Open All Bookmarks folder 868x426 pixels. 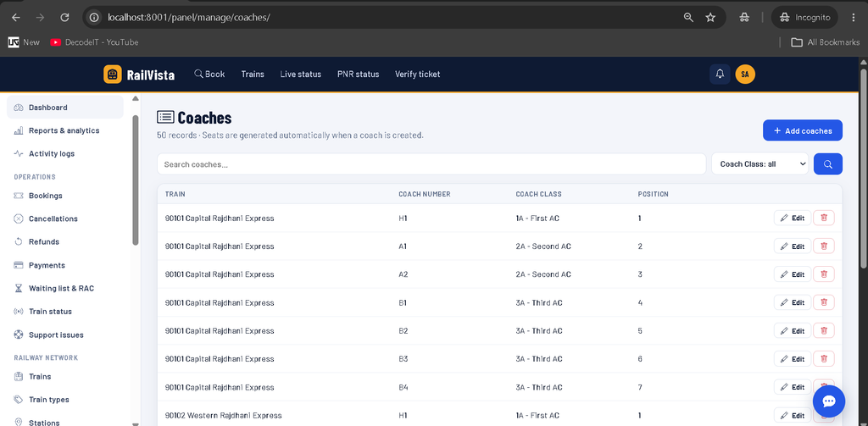click(x=825, y=42)
